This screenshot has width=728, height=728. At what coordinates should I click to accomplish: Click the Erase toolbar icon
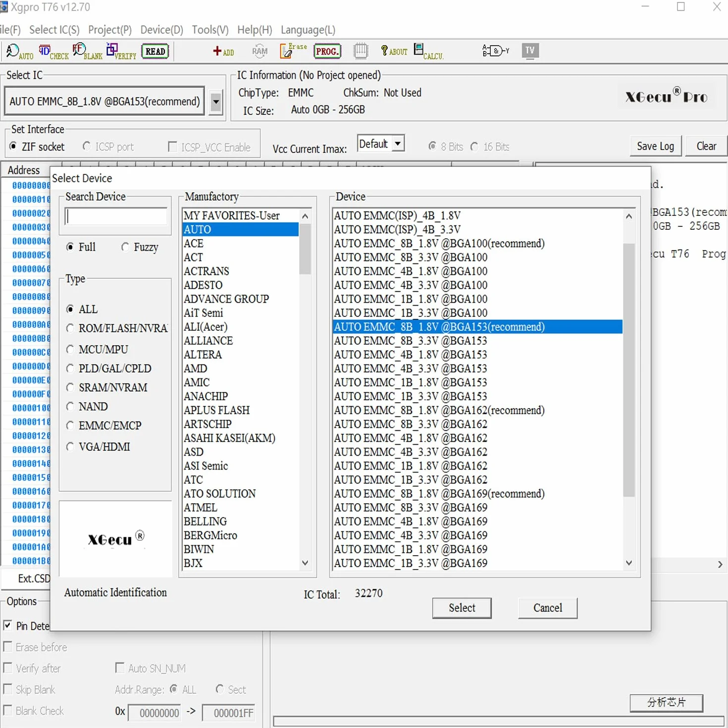click(x=294, y=51)
